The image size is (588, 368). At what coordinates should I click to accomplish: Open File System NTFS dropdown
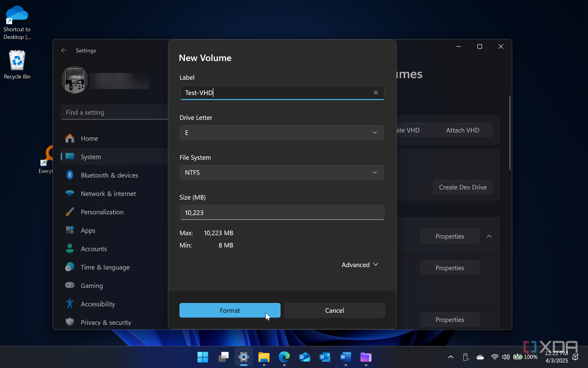(281, 172)
